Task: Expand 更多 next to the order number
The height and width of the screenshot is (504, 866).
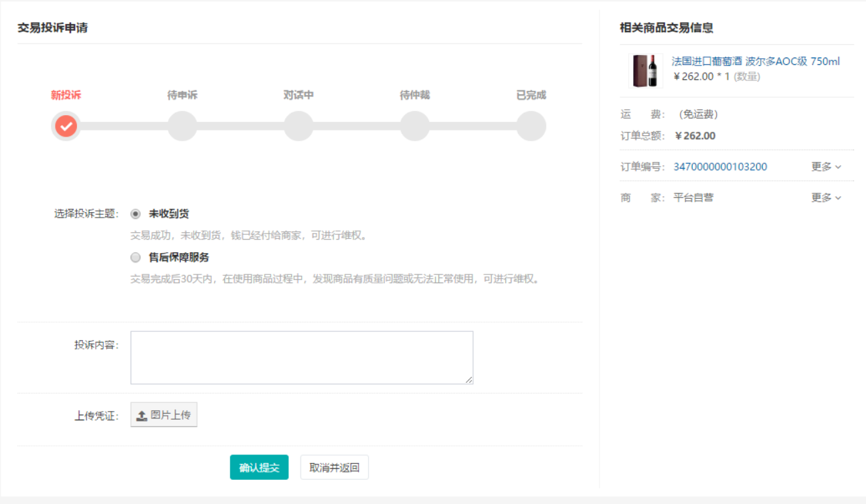Action: pos(826,167)
